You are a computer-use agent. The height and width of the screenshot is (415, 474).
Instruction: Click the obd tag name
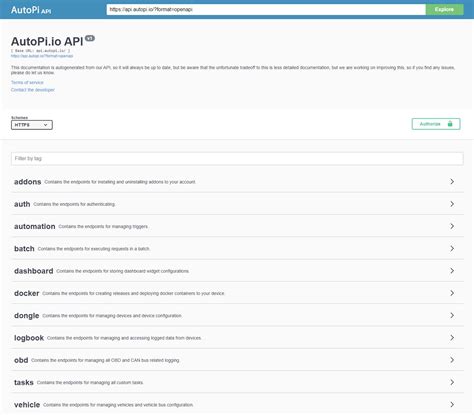(x=21, y=360)
